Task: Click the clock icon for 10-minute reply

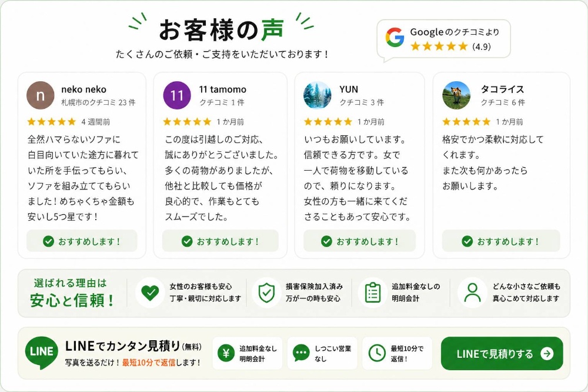Action: coord(376,353)
